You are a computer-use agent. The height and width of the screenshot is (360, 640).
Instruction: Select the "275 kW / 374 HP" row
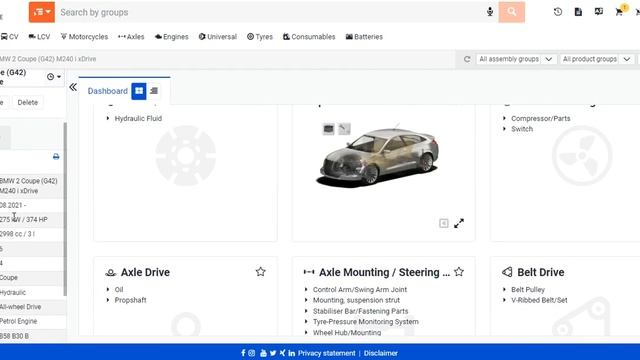[x=31, y=220]
